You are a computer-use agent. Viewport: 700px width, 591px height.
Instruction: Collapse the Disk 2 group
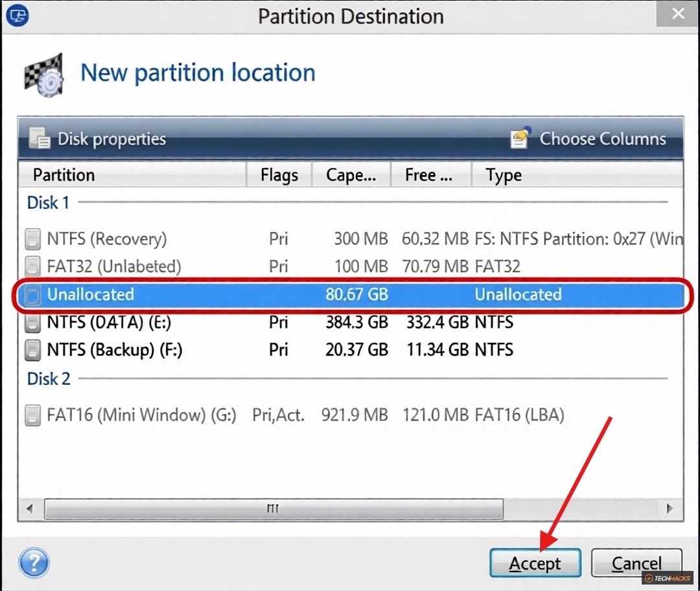click(x=48, y=378)
